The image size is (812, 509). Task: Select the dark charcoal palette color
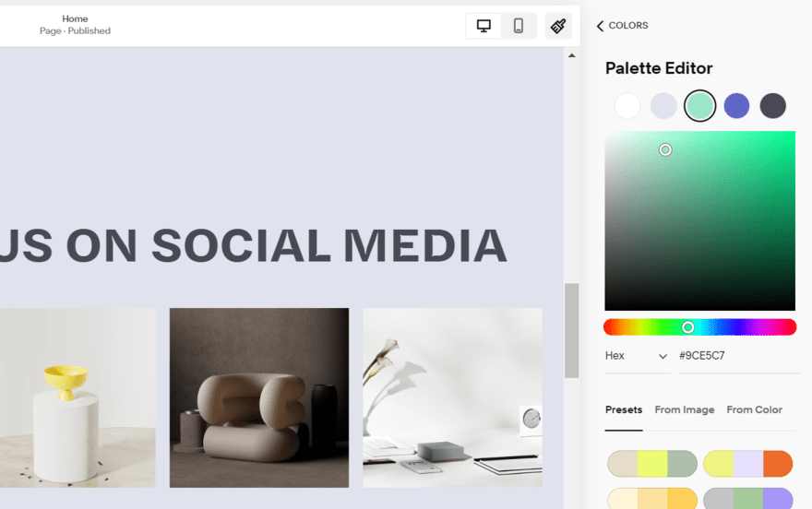(772, 106)
